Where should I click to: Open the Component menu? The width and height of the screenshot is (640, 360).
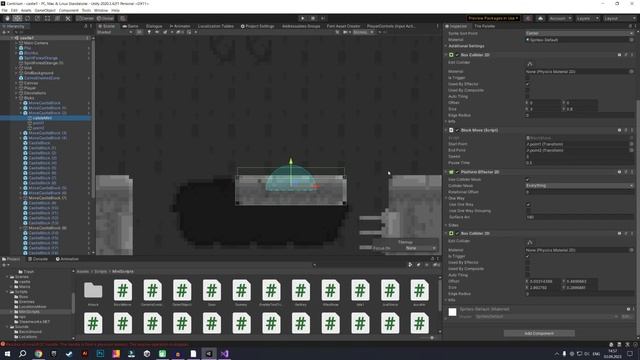[x=69, y=10]
